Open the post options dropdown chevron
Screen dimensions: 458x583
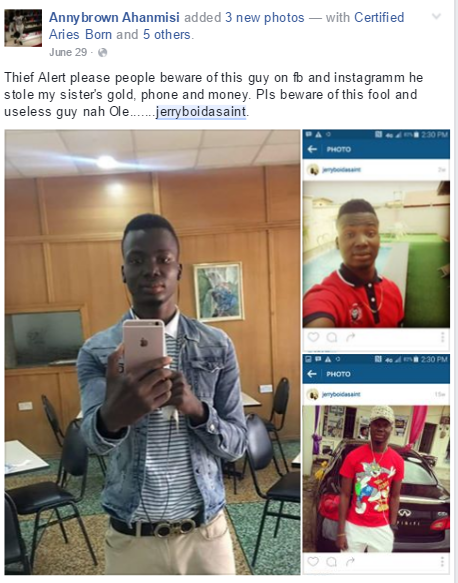pyautogui.click(x=436, y=17)
